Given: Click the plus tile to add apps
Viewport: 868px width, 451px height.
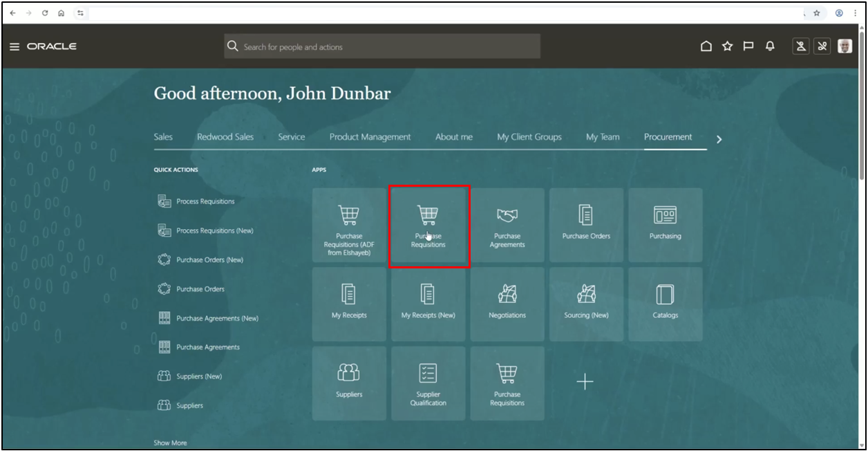Looking at the screenshot, I should 585,382.
